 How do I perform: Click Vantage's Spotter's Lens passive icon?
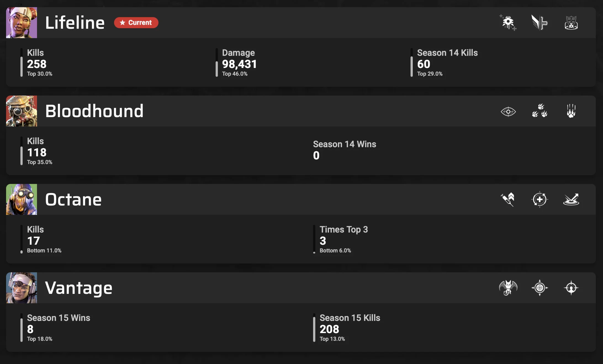tap(539, 287)
